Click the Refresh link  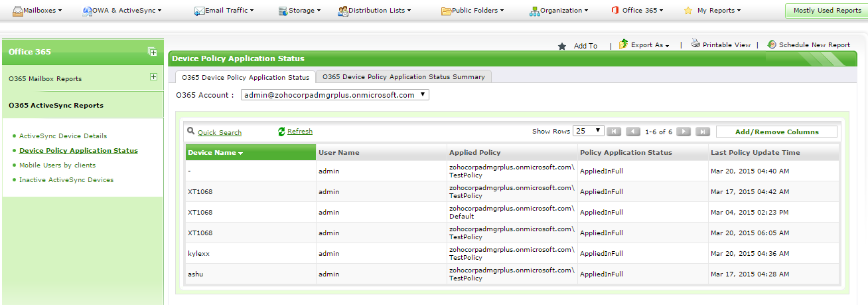[x=300, y=132]
